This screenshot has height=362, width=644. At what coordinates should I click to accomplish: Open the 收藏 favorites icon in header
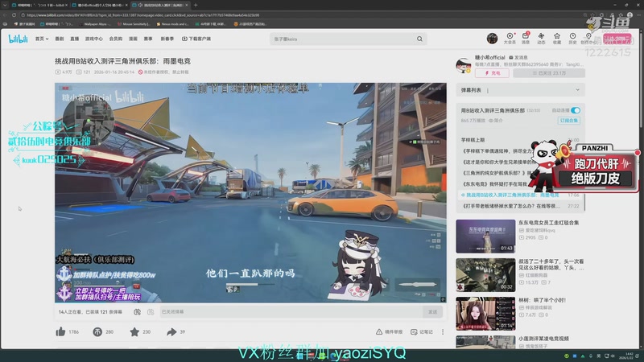tap(557, 38)
